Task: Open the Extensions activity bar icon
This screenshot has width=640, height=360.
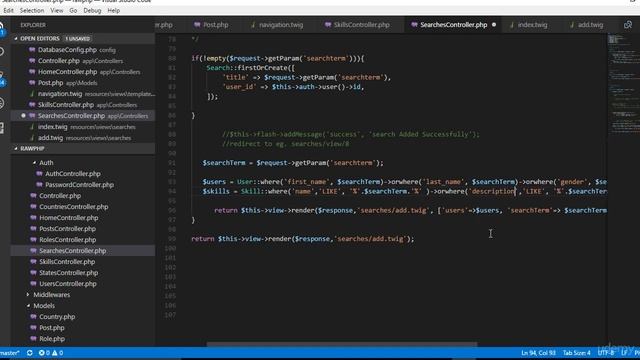Action: point(2,128)
